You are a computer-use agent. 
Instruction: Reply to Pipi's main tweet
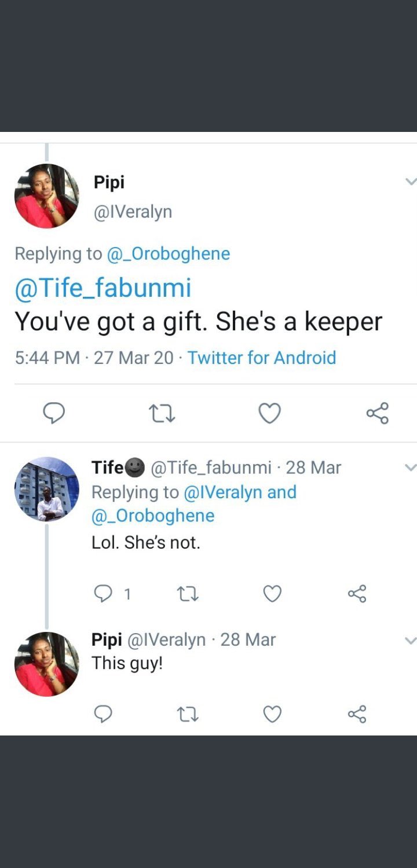coord(54,413)
